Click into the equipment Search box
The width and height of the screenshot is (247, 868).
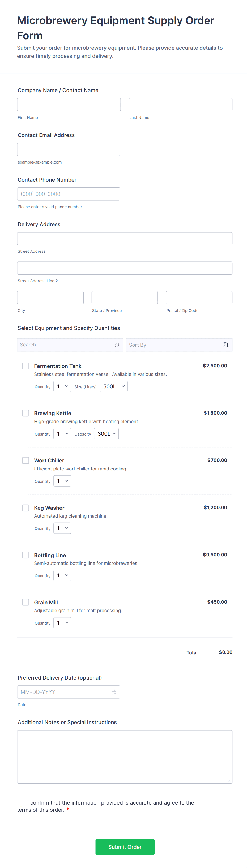pyautogui.click(x=66, y=345)
